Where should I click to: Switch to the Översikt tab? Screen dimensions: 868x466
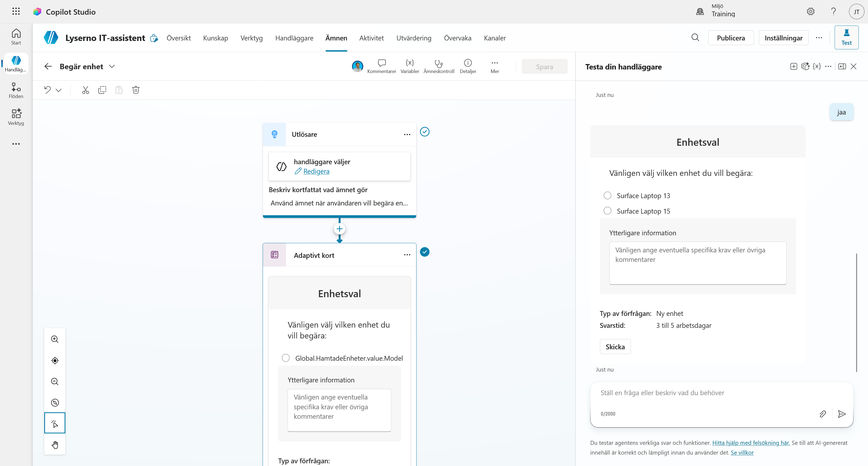pos(179,38)
